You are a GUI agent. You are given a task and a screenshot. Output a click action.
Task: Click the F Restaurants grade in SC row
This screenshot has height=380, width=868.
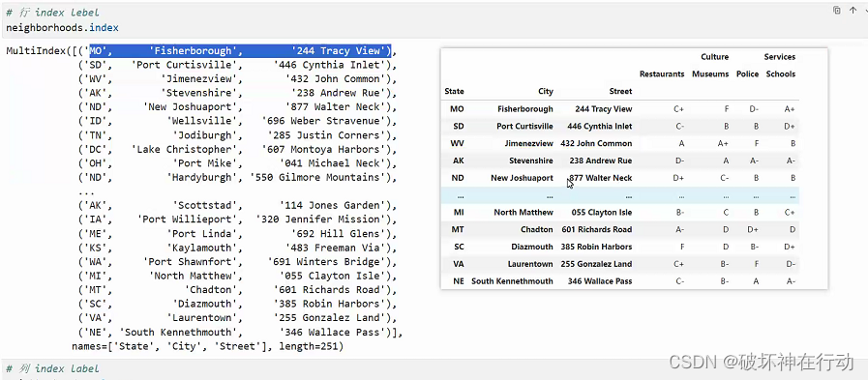pyautogui.click(x=682, y=247)
